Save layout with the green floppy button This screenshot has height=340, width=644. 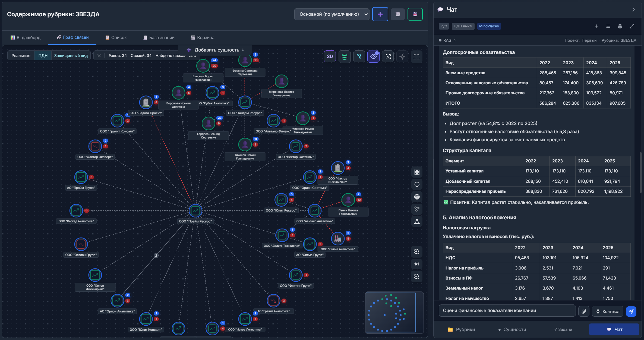(x=415, y=14)
